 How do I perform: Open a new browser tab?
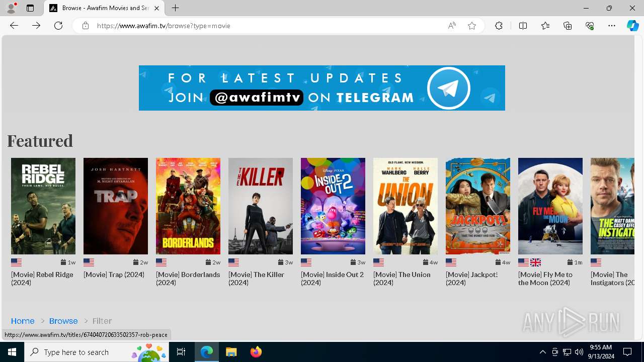[175, 8]
